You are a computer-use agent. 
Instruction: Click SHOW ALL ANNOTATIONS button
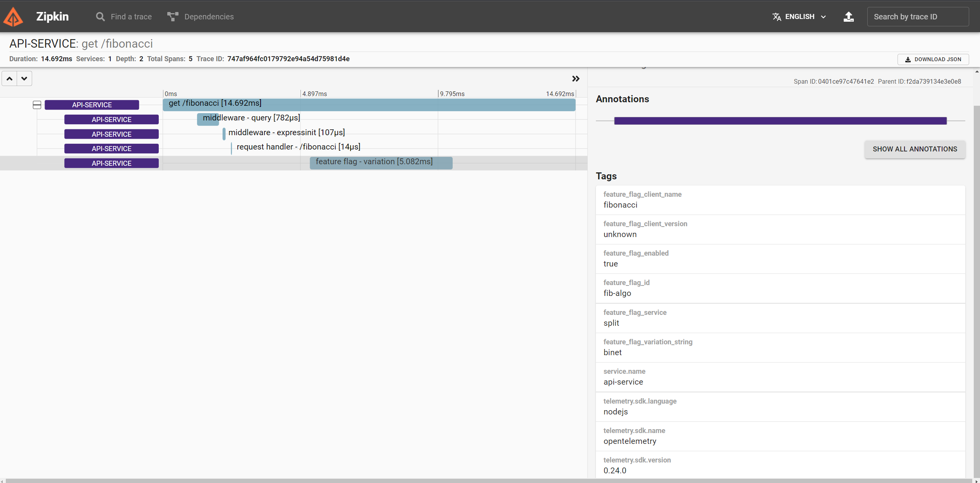915,149
